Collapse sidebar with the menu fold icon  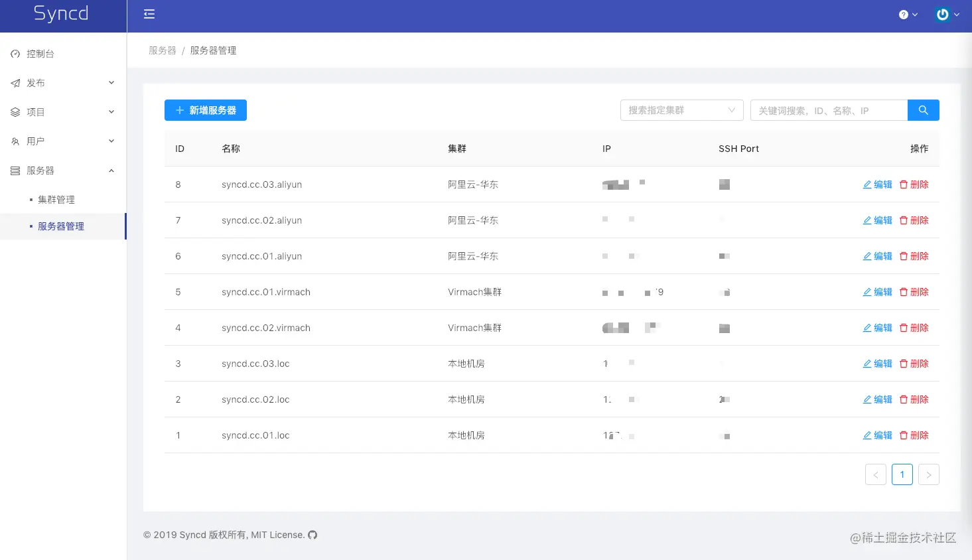tap(149, 14)
